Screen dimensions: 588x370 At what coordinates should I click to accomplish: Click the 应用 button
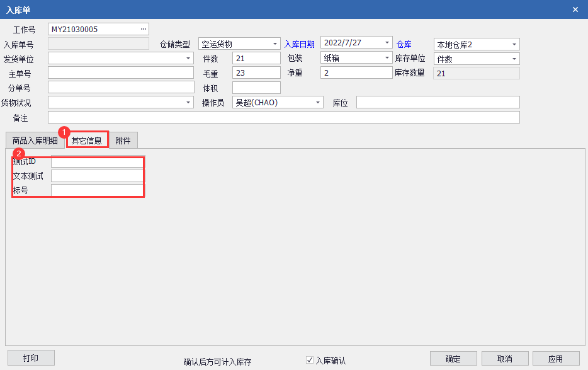pos(555,359)
